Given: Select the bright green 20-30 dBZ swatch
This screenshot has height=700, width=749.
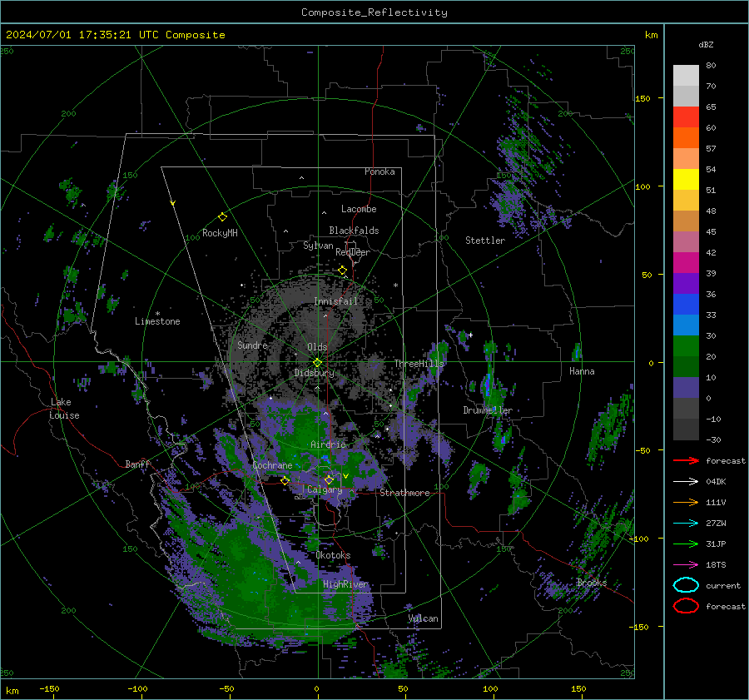Looking at the screenshot, I should click(x=686, y=346).
